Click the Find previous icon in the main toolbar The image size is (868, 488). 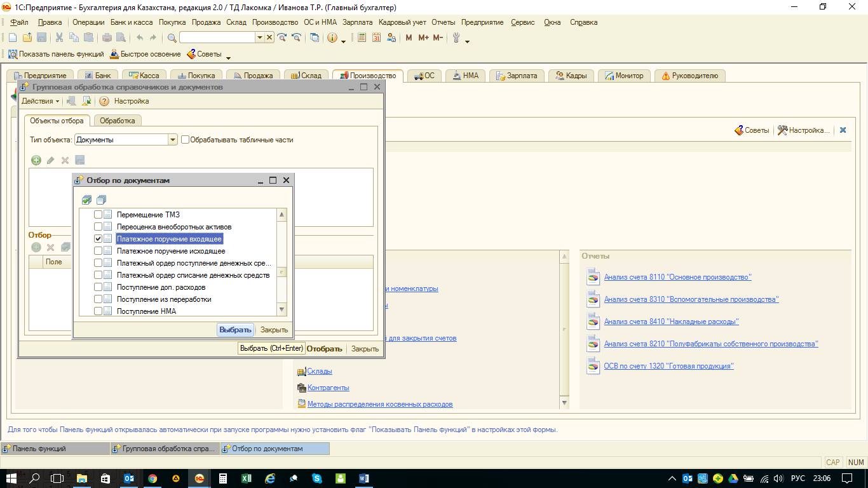point(295,37)
